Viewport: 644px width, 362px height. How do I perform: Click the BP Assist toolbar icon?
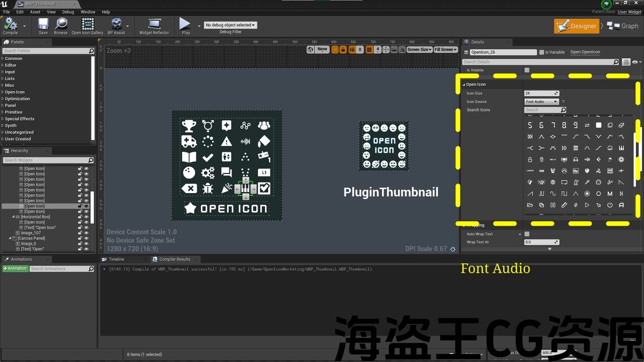tap(116, 26)
